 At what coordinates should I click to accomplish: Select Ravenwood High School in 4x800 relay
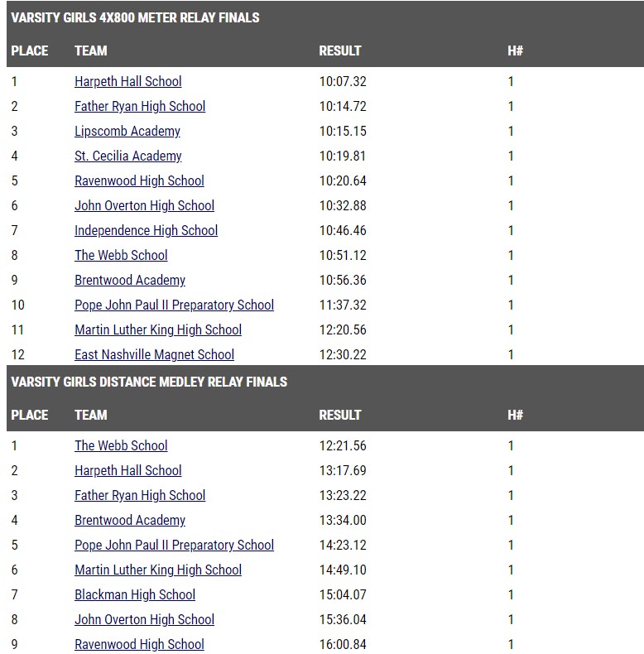point(139,180)
